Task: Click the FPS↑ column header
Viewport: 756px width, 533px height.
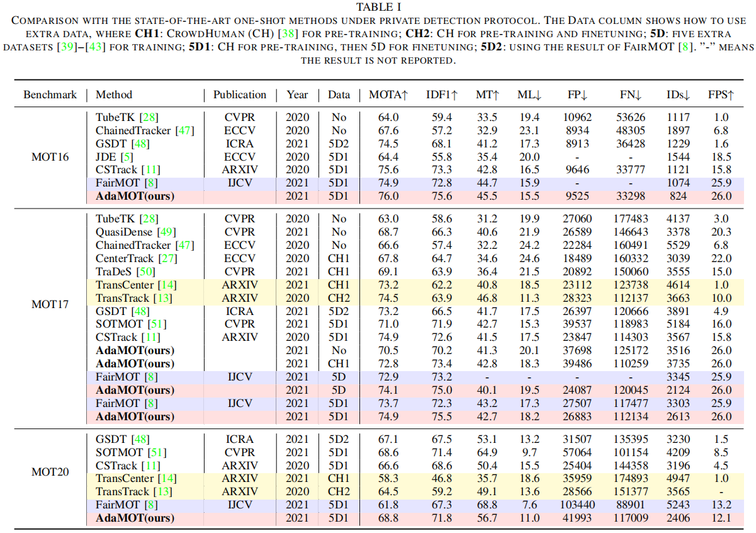Action: (721, 95)
